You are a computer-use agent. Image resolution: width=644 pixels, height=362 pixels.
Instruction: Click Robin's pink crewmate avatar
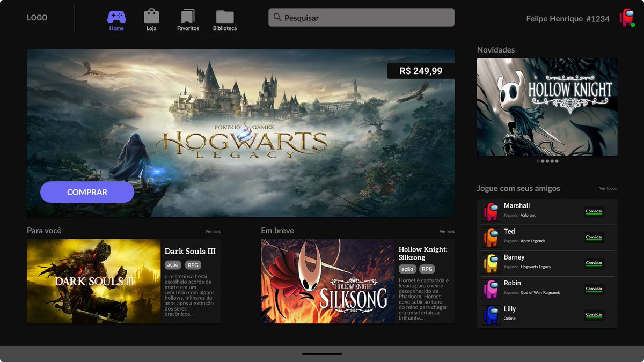tap(491, 289)
